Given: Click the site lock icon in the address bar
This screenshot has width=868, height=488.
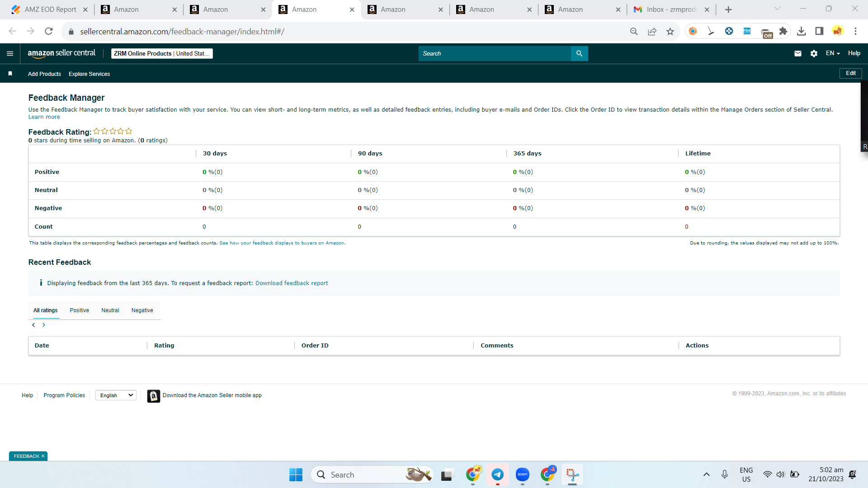Looking at the screenshot, I should click(x=71, y=32).
